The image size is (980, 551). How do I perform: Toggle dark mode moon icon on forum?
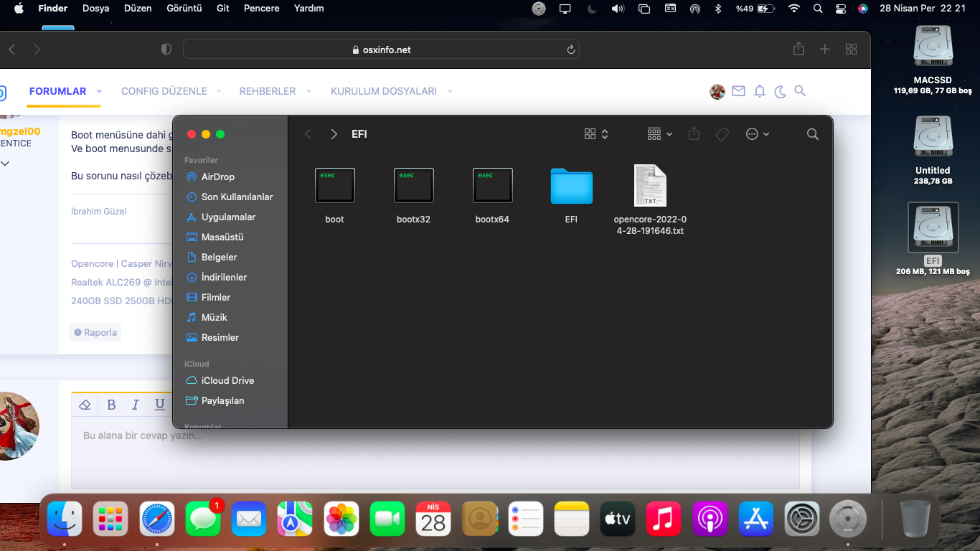780,91
